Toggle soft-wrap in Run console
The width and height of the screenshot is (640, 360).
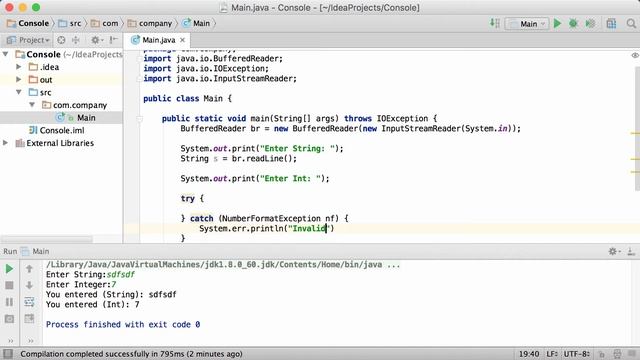[29, 302]
